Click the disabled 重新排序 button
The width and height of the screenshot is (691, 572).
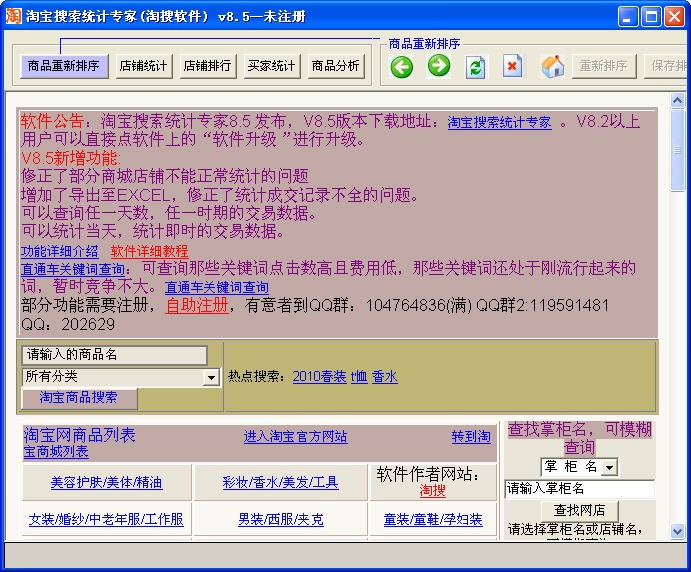603,67
